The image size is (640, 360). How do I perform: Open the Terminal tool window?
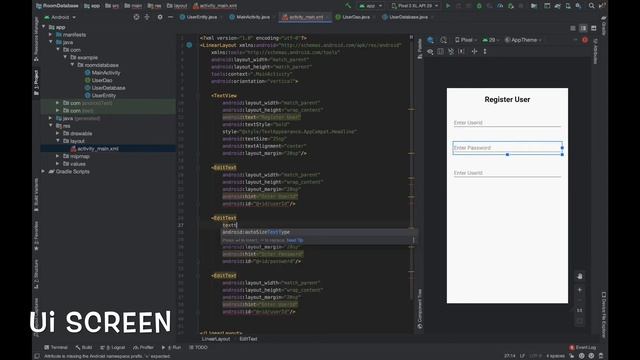click(56, 347)
